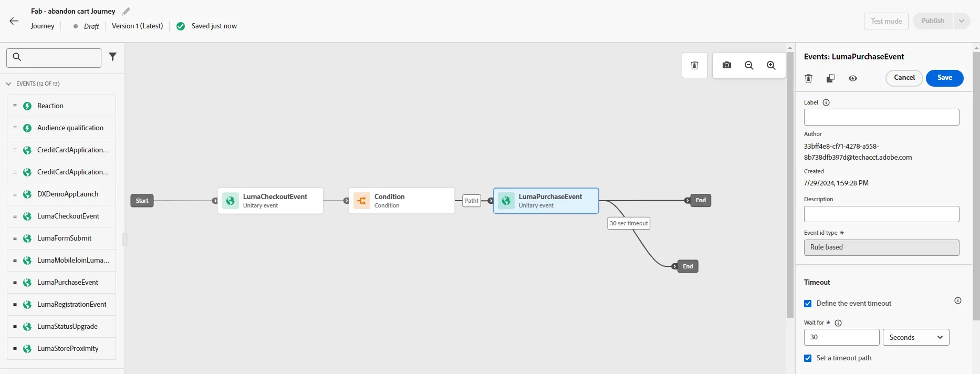The width and height of the screenshot is (980, 374).
Task: Select LumaFormSubmit event in palette
Action: [61, 238]
